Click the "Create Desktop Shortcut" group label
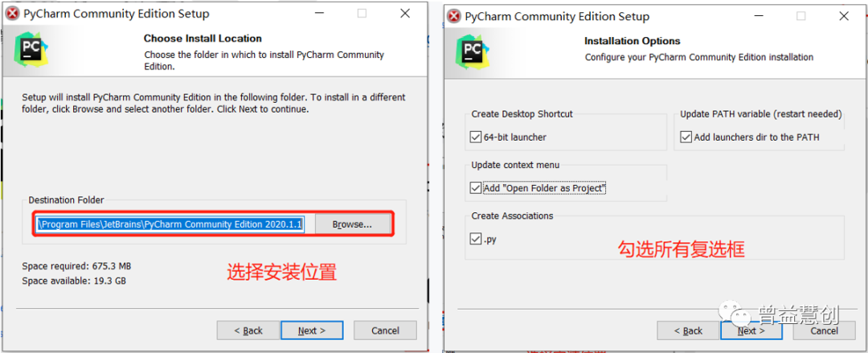The image size is (868, 353). [522, 113]
